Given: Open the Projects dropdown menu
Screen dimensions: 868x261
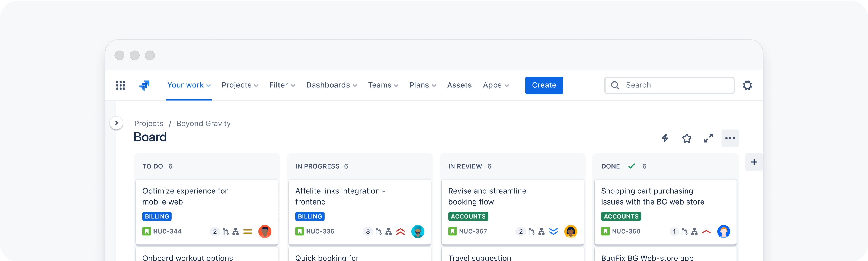Looking at the screenshot, I should [240, 85].
